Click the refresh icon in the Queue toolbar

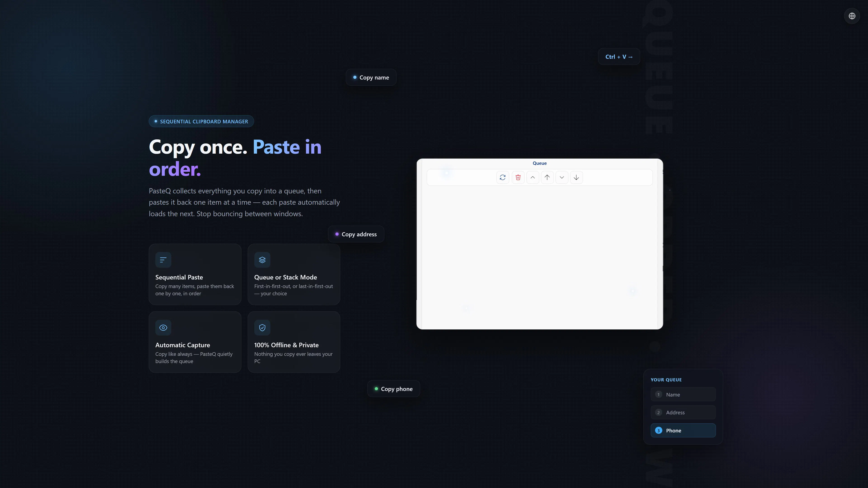click(x=502, y=178)
